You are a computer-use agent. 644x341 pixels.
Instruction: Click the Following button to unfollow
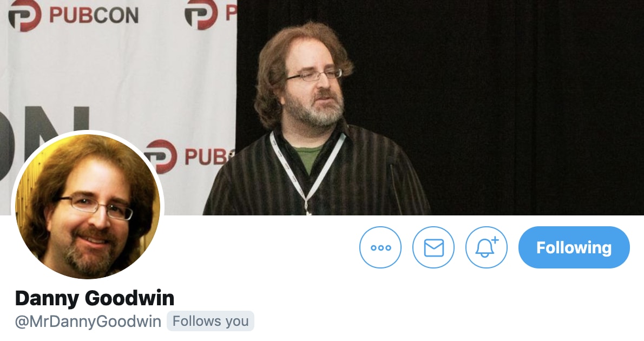point(574,247)
